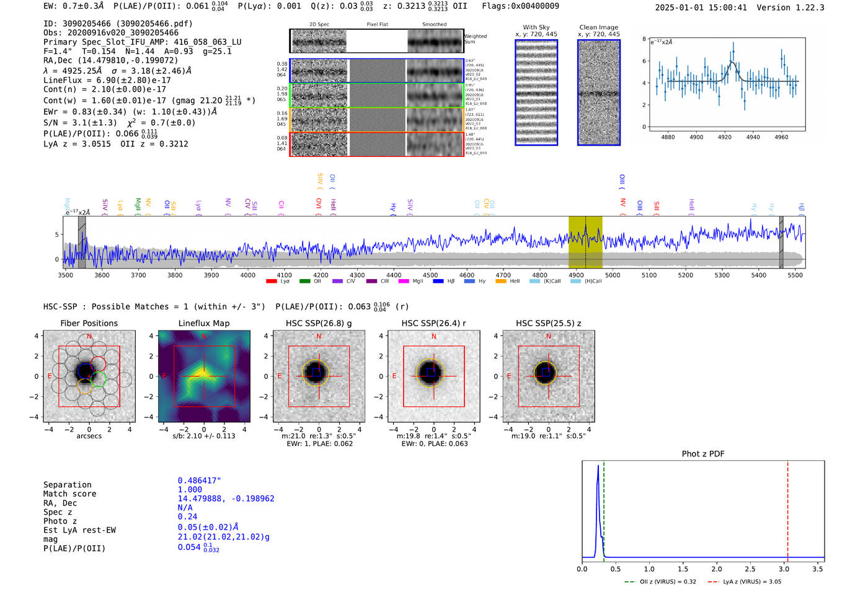Select the red-bordered fiber spectrum row

tap(377, 144)
